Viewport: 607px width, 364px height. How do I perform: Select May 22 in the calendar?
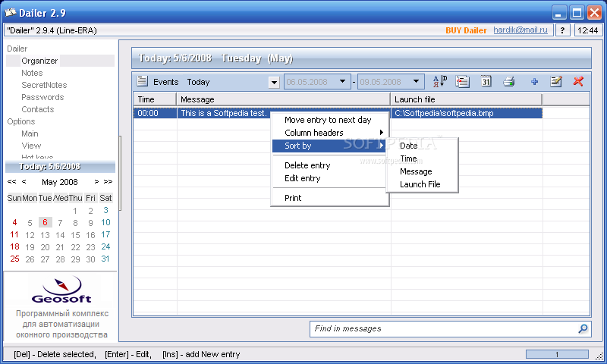(x=75, y=247)
